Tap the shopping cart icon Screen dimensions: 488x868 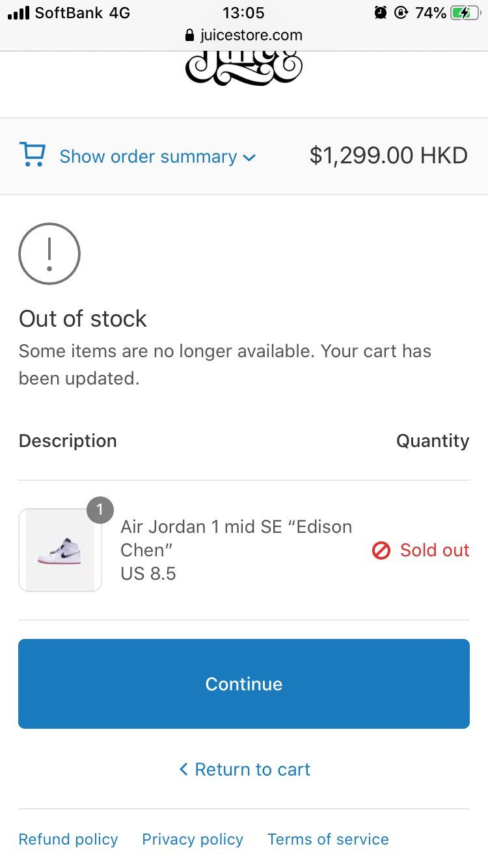point(33,155)
